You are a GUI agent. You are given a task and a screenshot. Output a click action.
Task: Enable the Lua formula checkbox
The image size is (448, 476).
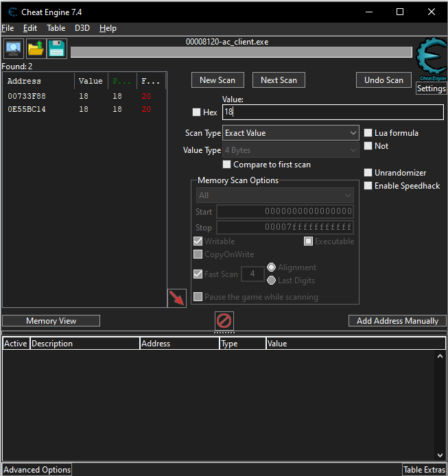point(368,132)
